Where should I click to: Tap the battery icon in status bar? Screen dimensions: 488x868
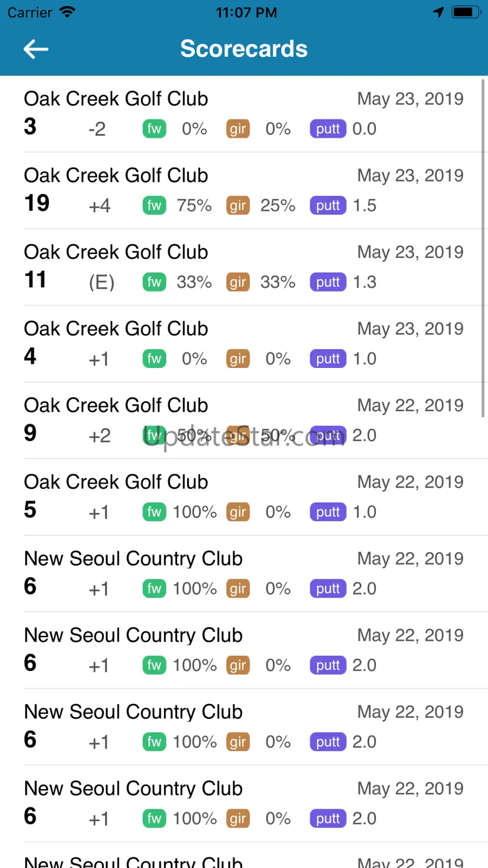click(465, 13)
